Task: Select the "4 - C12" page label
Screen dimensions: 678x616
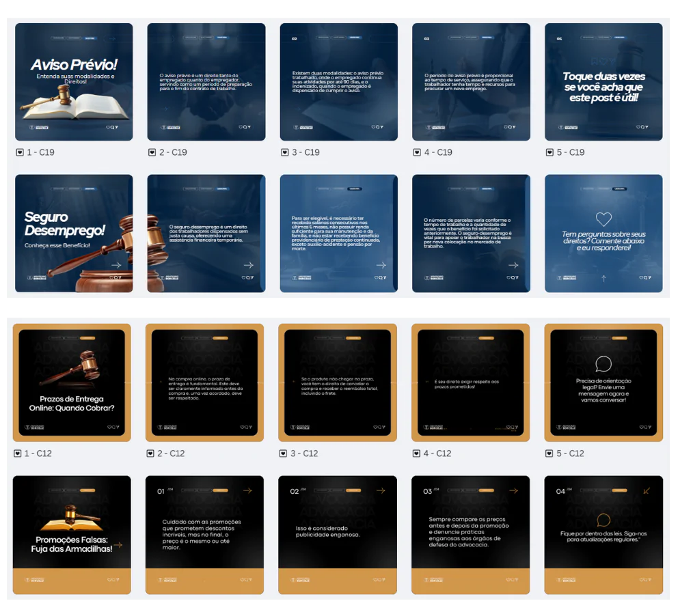Action: coord(438,453)
